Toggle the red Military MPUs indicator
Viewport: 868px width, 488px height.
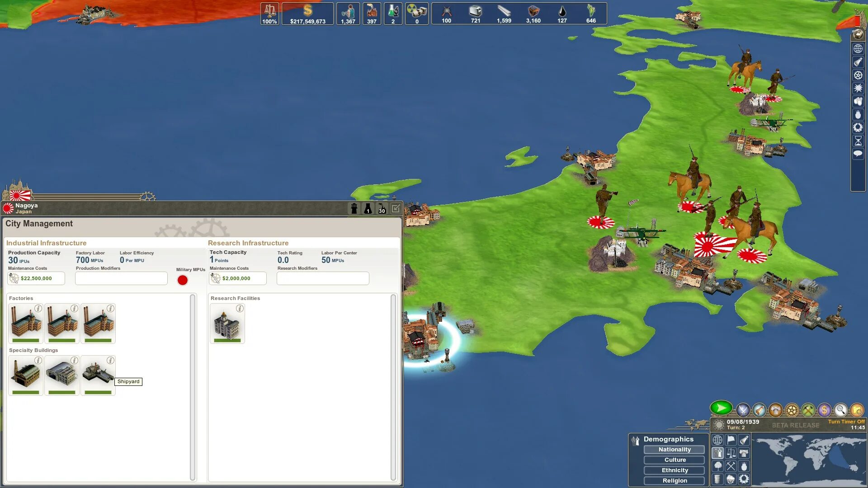tap(183, 280)
